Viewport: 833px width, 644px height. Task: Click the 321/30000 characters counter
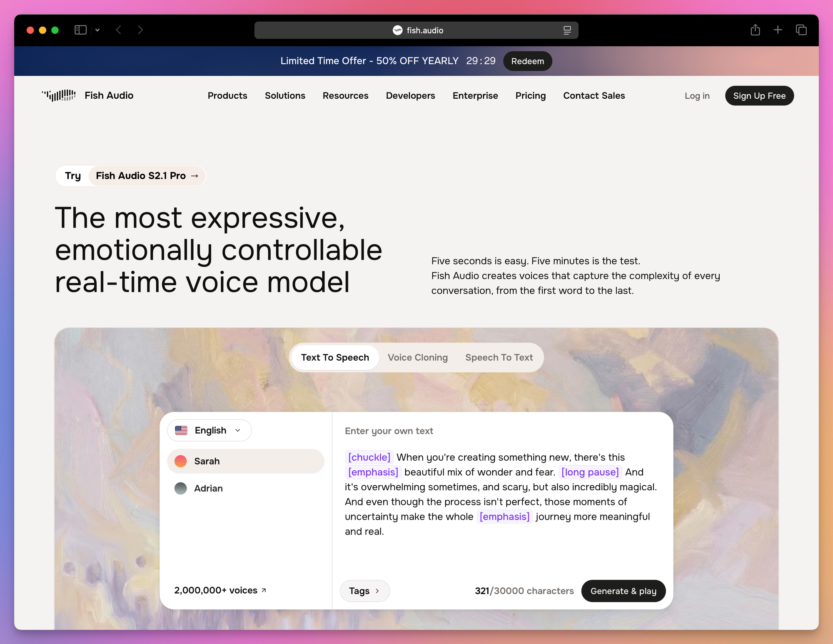524,591
